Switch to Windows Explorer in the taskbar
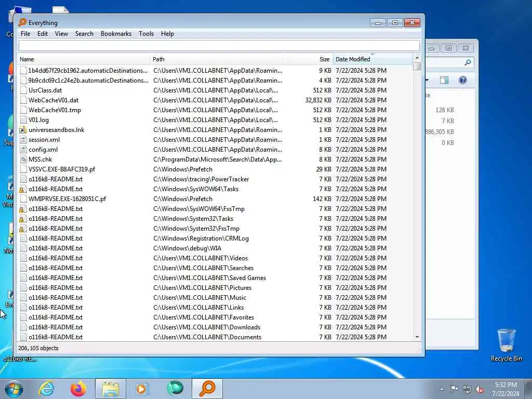Screen dimensions: 532x399 click(111, 389)
